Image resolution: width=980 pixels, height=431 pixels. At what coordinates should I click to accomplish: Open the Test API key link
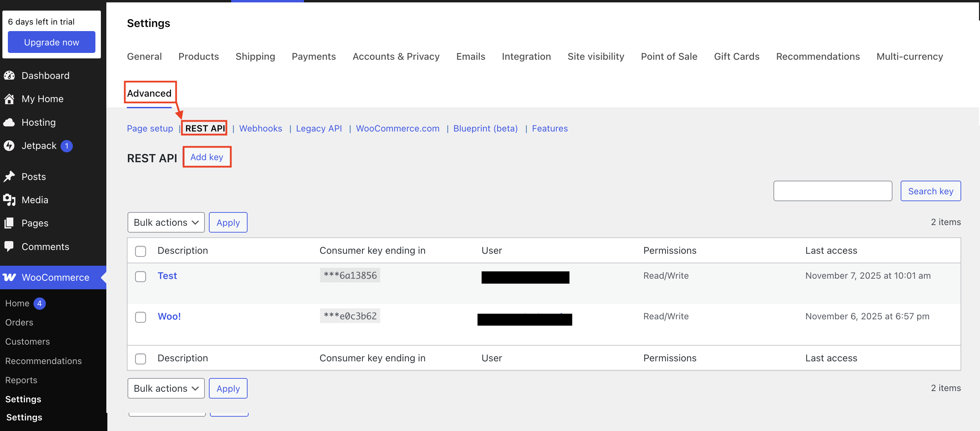(x=167, y=276)
